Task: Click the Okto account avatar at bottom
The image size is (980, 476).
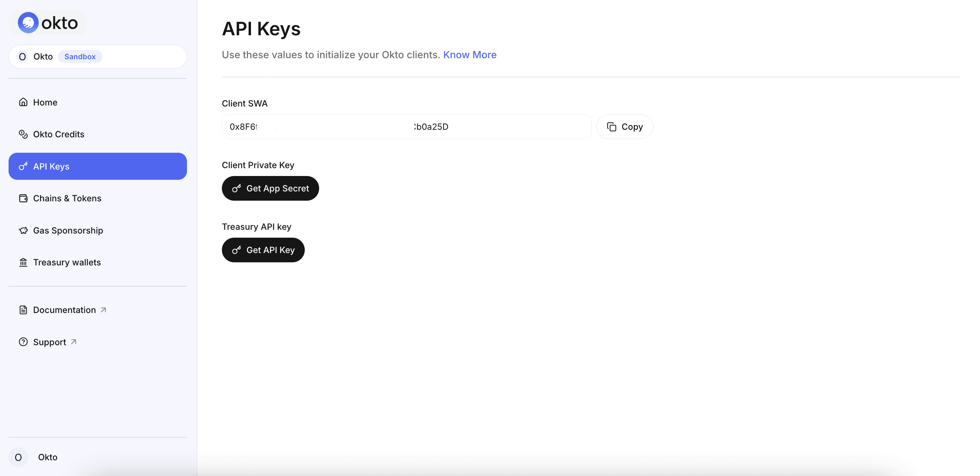Action: [18, 457]
